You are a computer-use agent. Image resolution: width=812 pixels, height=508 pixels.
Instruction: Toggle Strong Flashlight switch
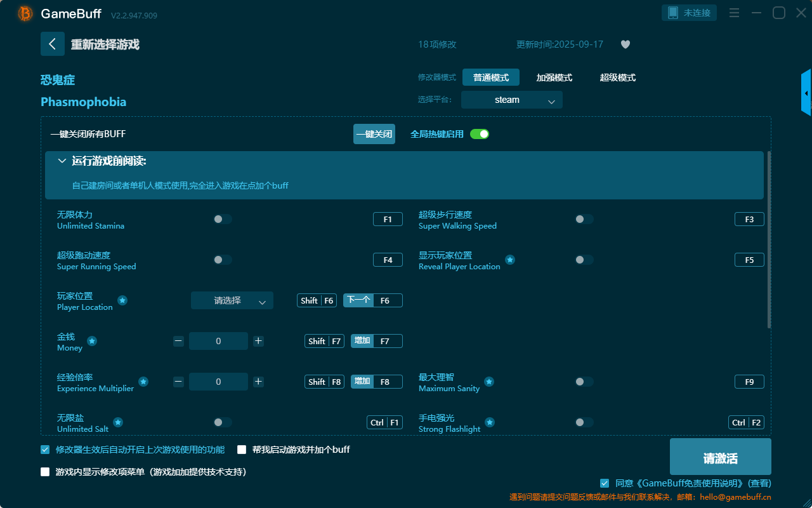pos(584,422)
